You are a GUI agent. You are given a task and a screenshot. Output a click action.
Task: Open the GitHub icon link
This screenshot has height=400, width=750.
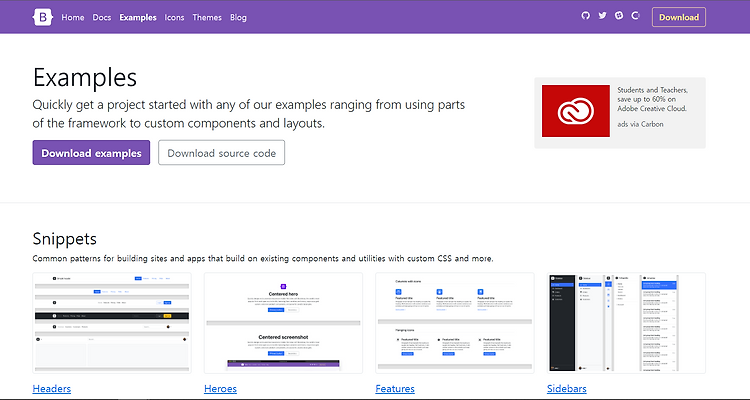tap(585, 16)
